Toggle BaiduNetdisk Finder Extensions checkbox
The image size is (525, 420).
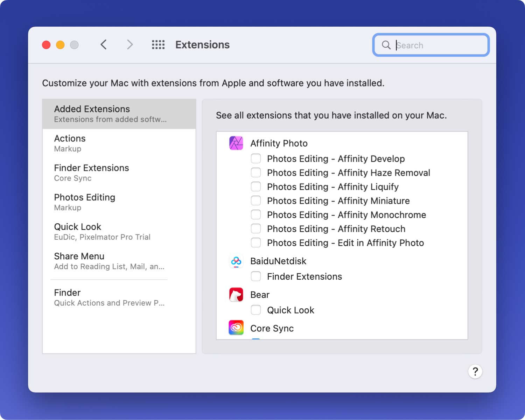pos(256,276)
